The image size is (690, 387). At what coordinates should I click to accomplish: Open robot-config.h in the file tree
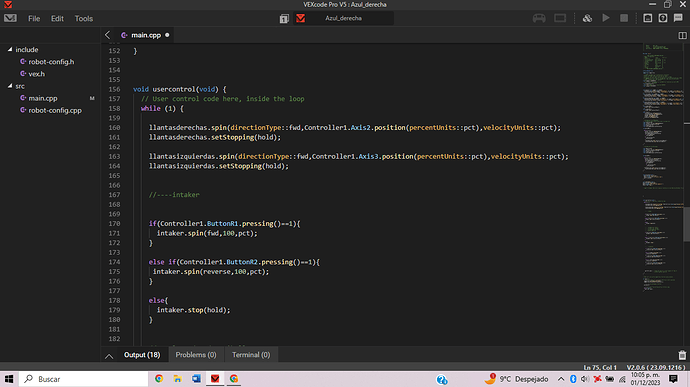point(51,62)
